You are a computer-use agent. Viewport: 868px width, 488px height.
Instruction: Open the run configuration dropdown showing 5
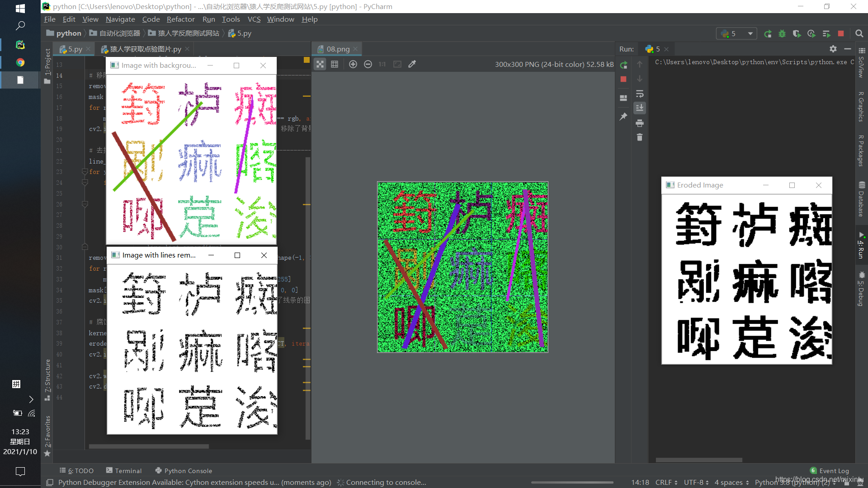click(x=750, y=33)
